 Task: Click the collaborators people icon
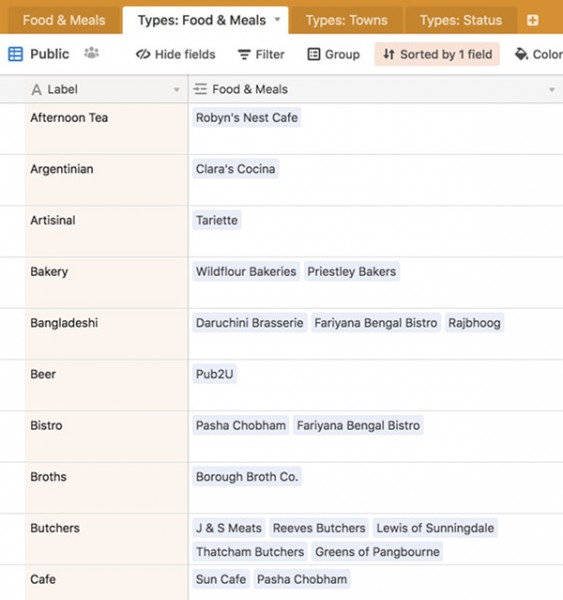[91, 53]
